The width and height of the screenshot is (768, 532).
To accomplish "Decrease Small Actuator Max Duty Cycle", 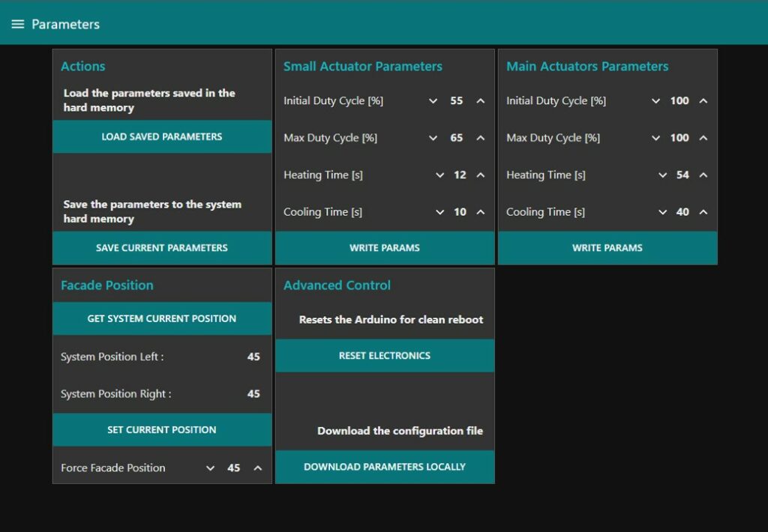I will pyautogui.click(x=433, y=138).
